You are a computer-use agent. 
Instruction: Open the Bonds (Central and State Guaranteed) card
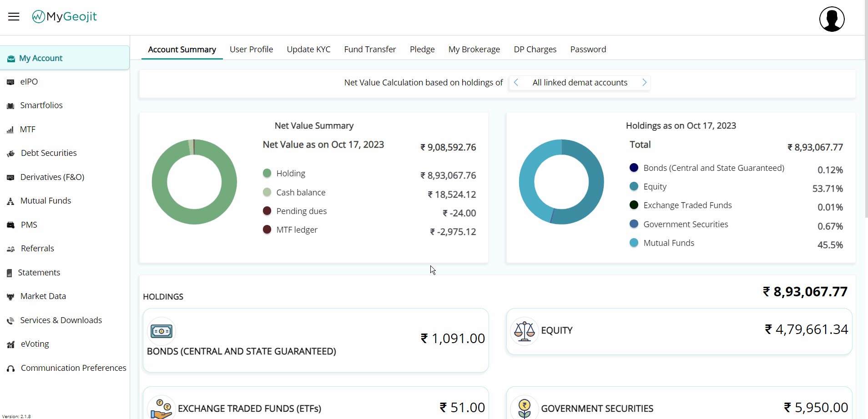point(316,340)
